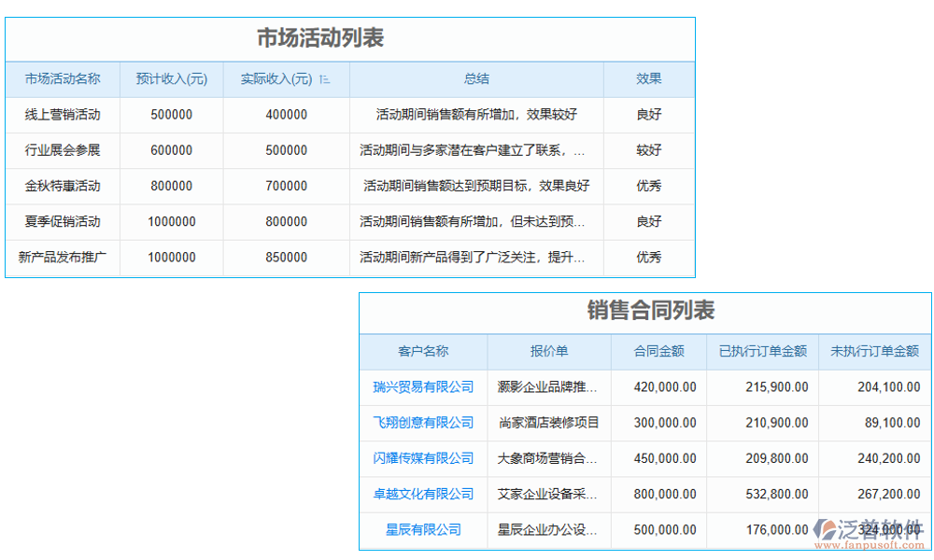The height and width of the screenshot is (560, 934).
Task: Select customer 星辰有限公司
Action: 422,530
